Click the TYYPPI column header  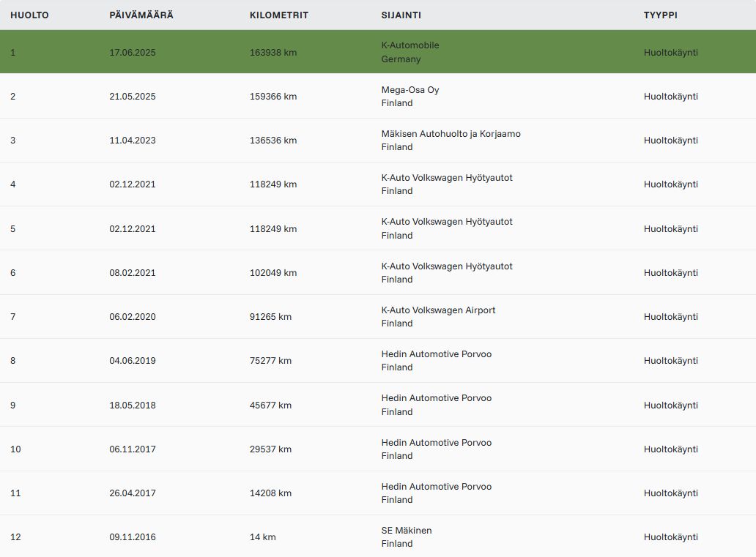pyautogui.click(x=660, y=15)
